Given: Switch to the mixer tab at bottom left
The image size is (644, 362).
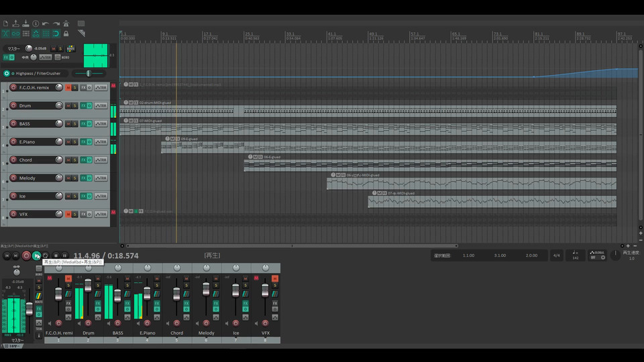Looking at the screenshot, I should point(12,346).
